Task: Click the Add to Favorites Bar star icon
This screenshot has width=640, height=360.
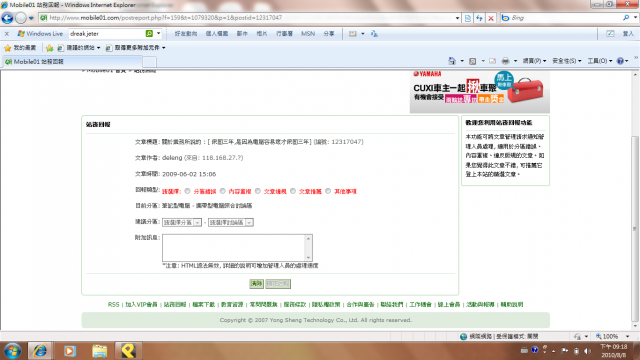Action: [x=49, y=48]
